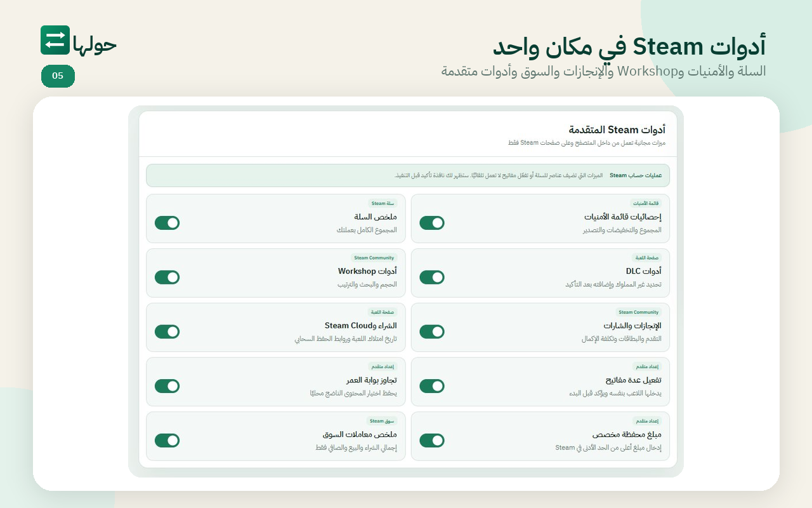Click the إعداد متقدم tag above مبلغ محفظة مخصص

[647, 421]
